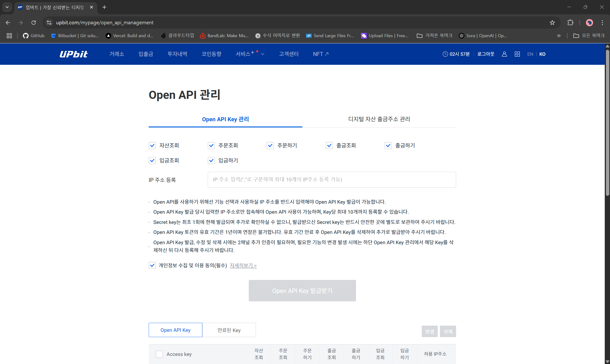Open the user profile icon in the Upbit header

pos(504,54)
